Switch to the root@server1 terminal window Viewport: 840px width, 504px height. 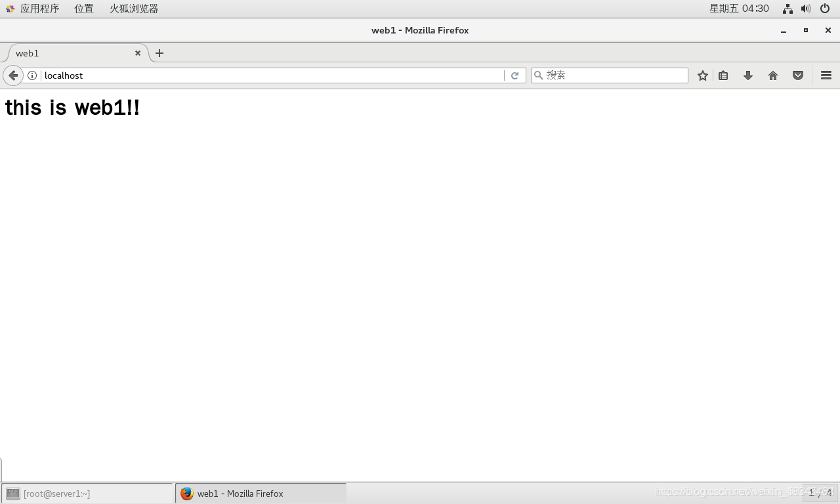coord(87,493)
